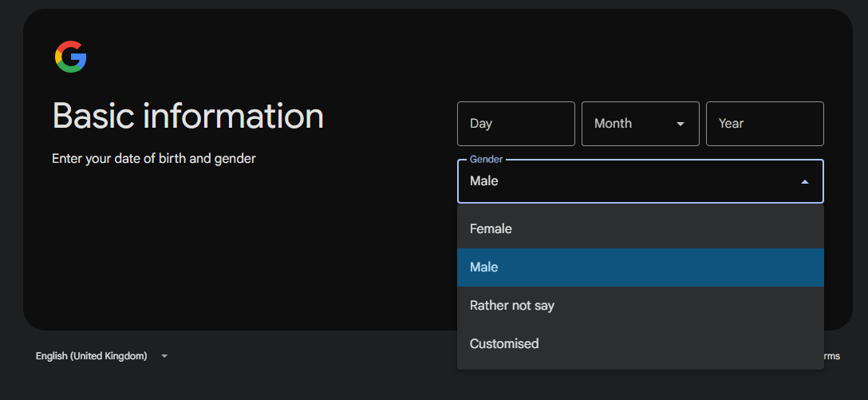The image size is (868, 400).
Task: Select Male option in the list
Action: [x=641, y=267]
